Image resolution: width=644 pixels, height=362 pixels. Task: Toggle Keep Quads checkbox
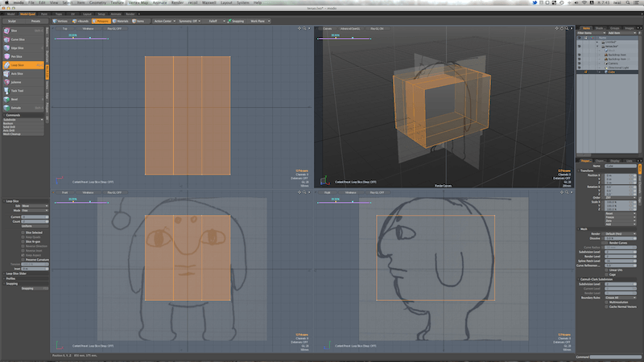23,237
